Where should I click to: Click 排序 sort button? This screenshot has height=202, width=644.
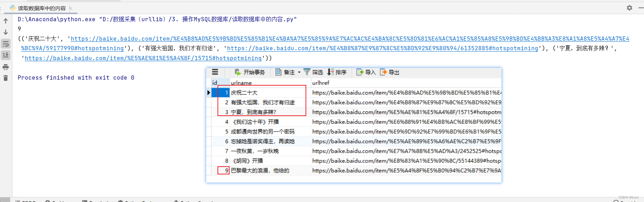point(337,72)
